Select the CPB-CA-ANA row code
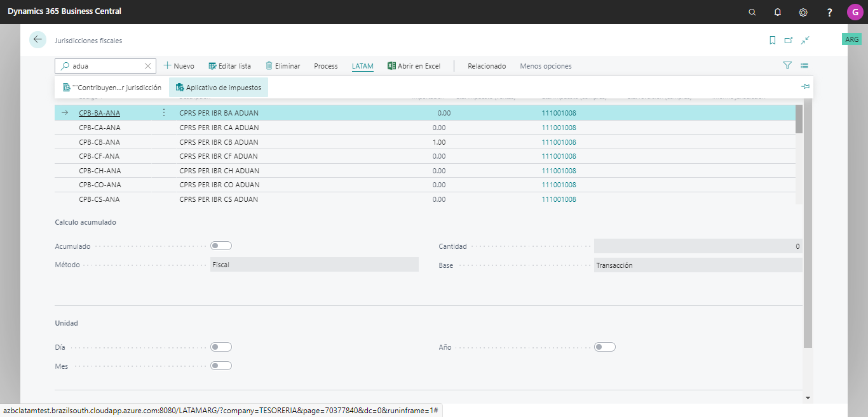868x417 pixels. (100, 128)
